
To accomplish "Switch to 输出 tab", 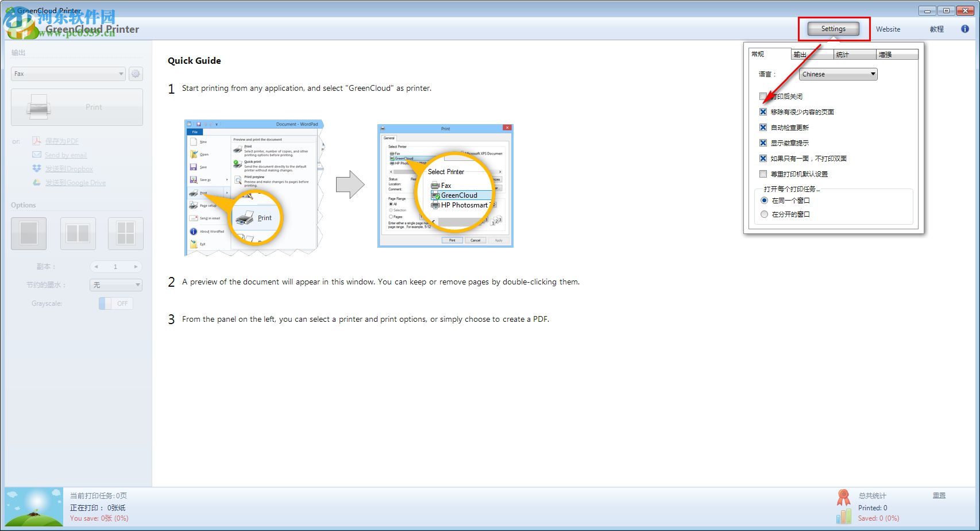I will pyautogui.click(x=812, y=55).
